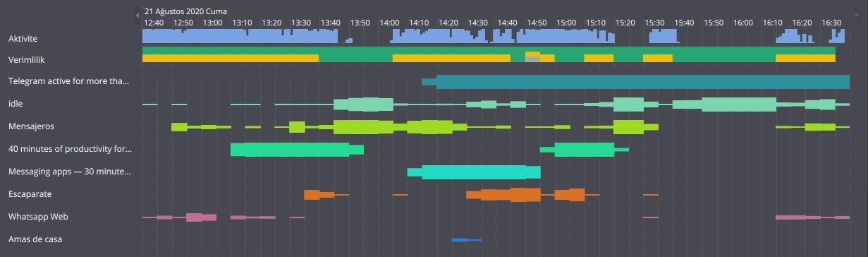Image resolution: width=868 pixels, height=257 pixels.
Task: Click the left timeline scroll arrow
Action: [137, 15]
